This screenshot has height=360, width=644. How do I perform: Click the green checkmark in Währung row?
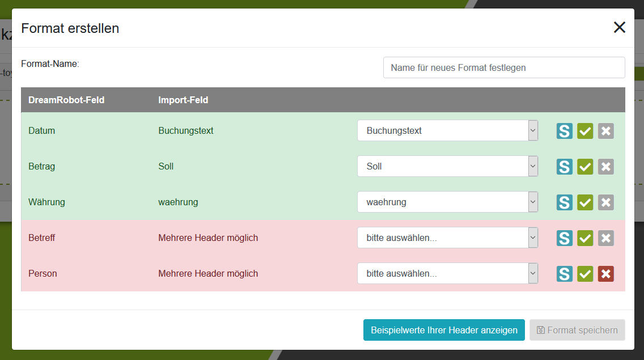[x=585, y=202]
